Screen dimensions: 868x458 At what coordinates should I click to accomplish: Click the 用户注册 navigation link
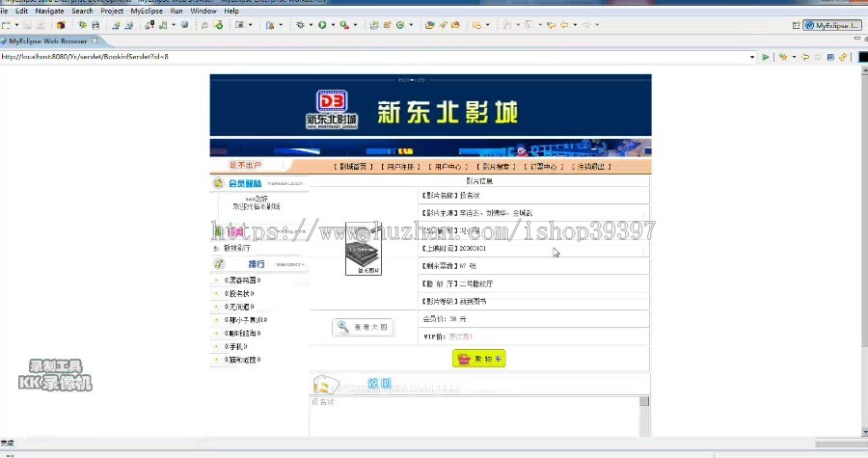tap(400, 167)
